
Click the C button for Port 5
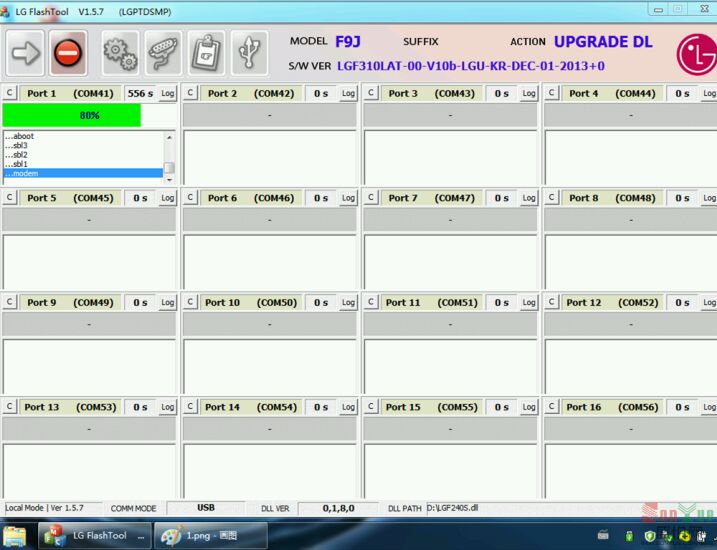tap(10, 198)
